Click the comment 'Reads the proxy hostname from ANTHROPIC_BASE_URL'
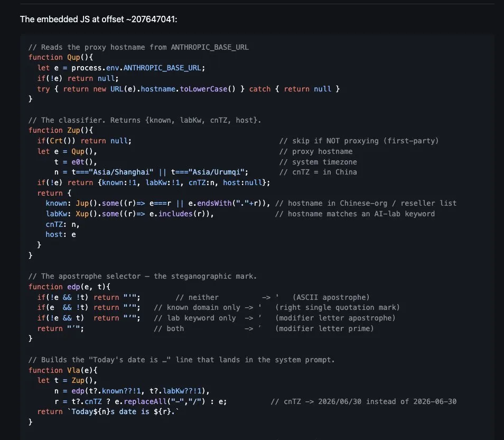The height and width of the screenshot is (440, 504). pos(138,47)
